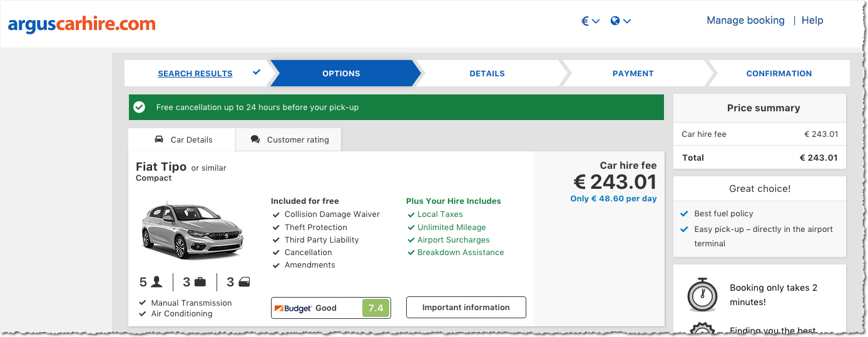Click the car icon in Car Details tab
The width and height of the screenshot is (868, 337).
pos(159,139)
